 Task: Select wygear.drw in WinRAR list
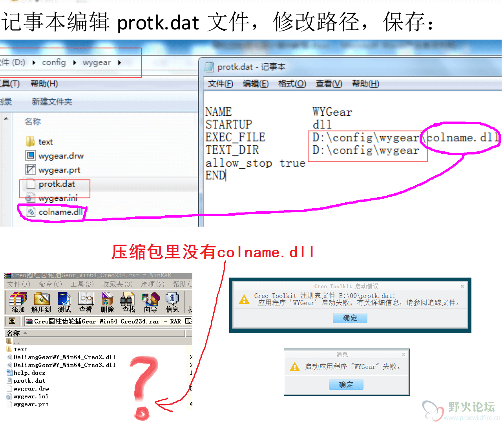(x=28, y=389)
